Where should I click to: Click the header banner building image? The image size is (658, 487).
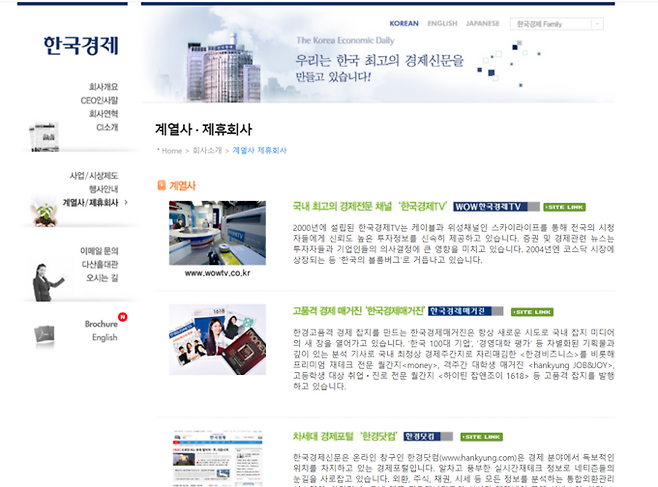click(223, 69)
